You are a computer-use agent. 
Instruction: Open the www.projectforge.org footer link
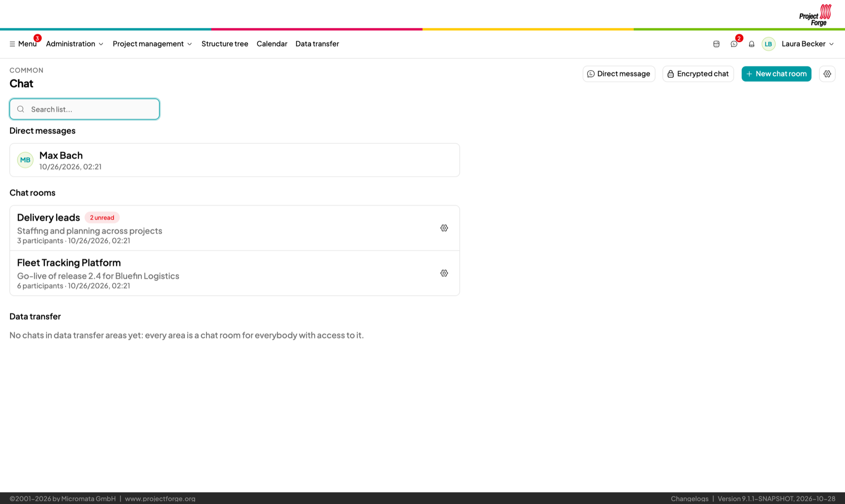[160, 498]
